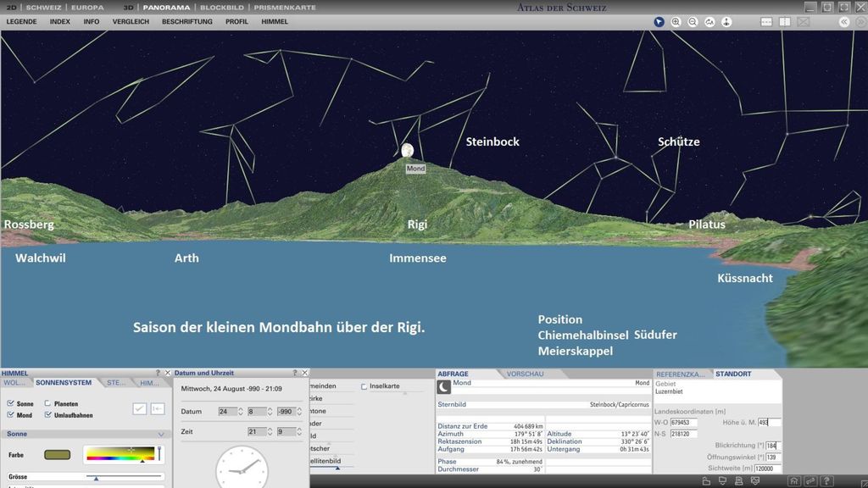Open the SONNENSYSTEM tab
The height and width of the screenshot is (488, 868).
click(x=64, y=383)
